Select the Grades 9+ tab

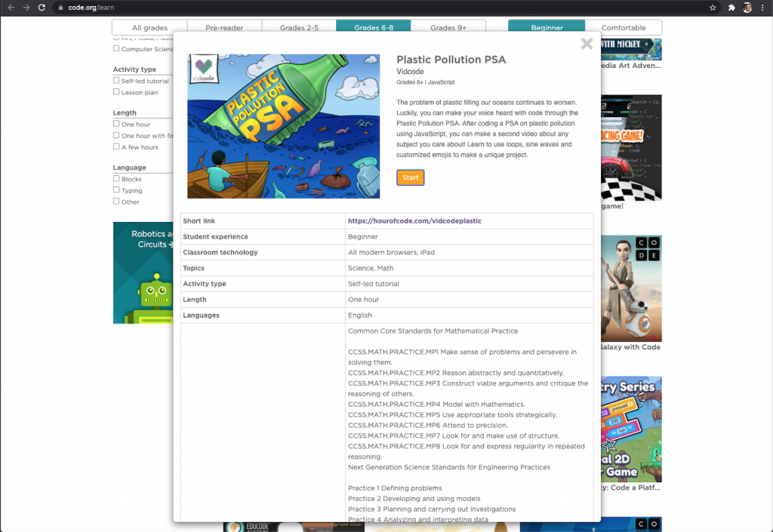click(x=448, y=28)
